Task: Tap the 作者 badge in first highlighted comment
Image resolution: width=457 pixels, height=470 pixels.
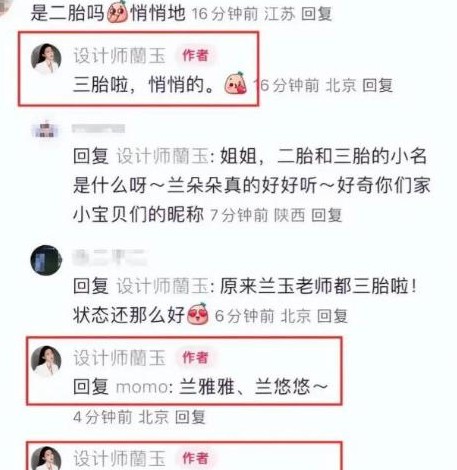Action: tap(195, 55)
